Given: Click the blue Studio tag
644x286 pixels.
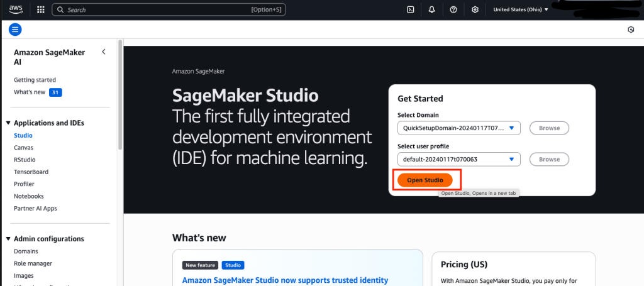Looking at the screenshot, I should click(x=233, y=265).
